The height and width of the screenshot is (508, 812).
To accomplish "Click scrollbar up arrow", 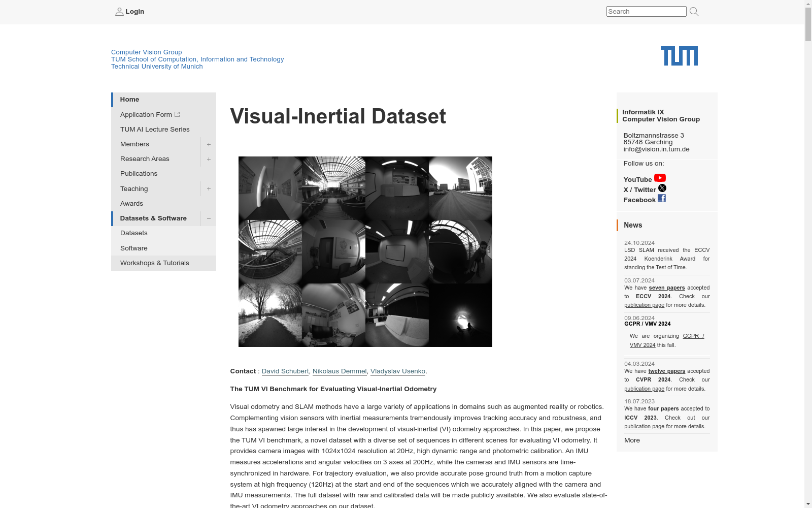I will click(x=808, y=4).
